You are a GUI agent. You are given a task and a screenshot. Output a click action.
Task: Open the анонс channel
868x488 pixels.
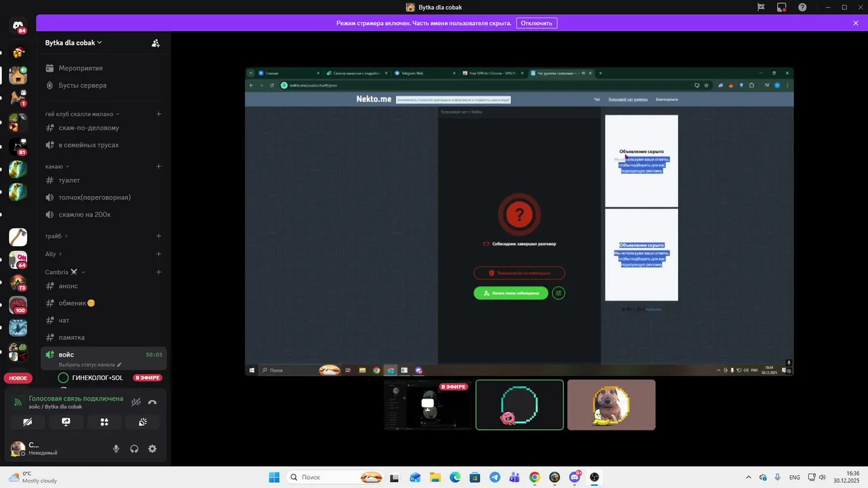coord(104,286)
